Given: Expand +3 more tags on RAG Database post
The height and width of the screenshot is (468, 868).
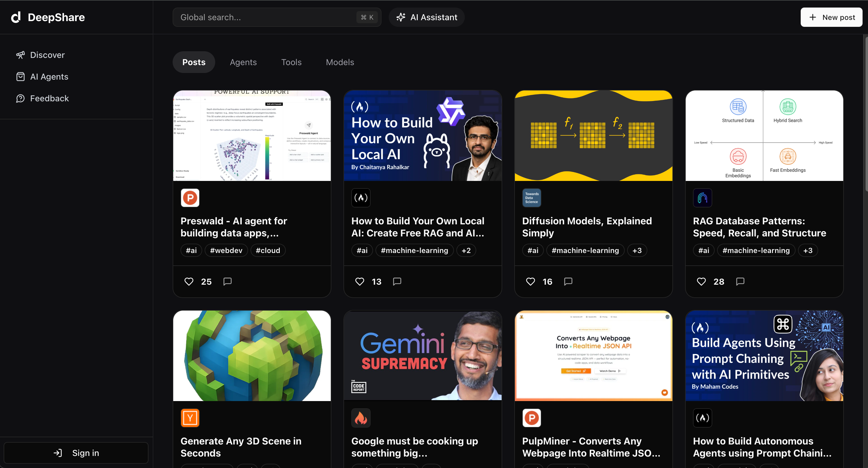Looking at the screenshot, I should [x=808, y=251].
